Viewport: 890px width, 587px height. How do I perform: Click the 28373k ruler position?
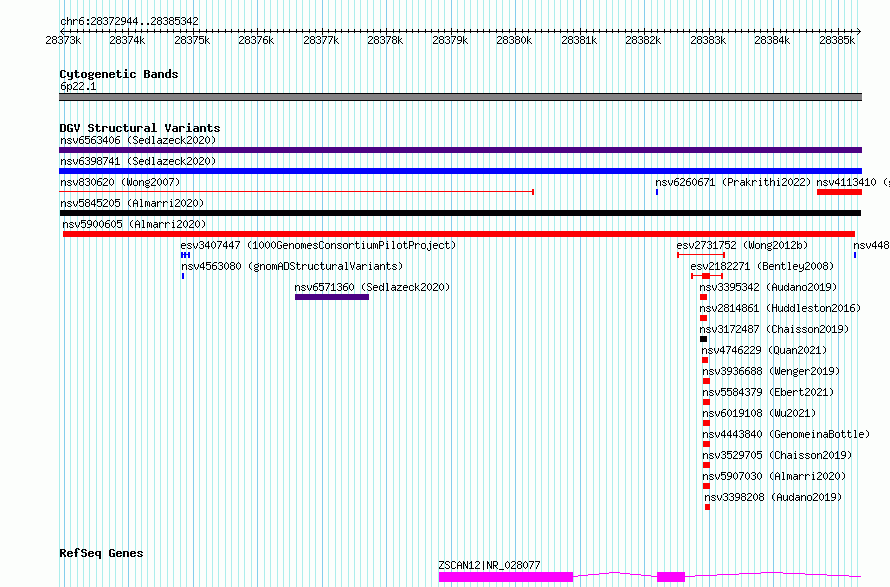63,40
